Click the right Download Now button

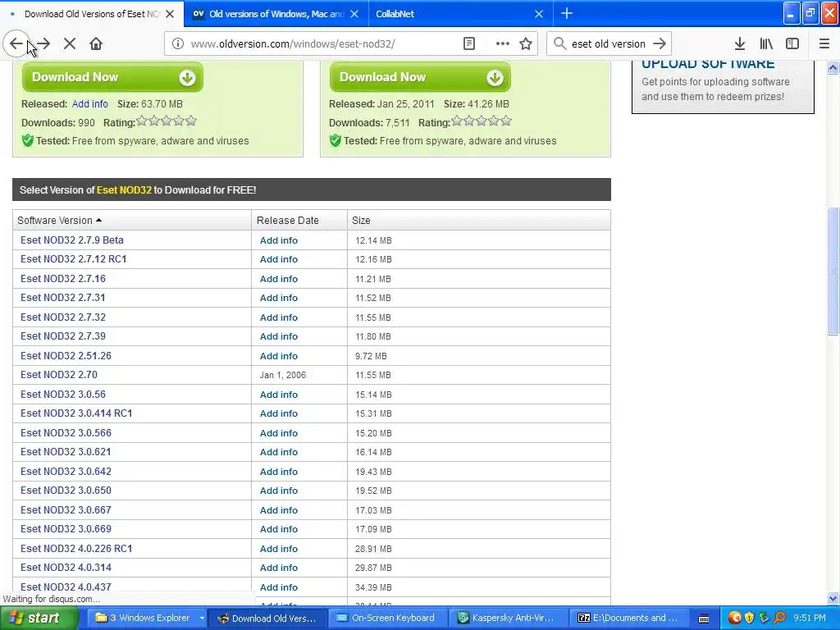pos(420,77)
